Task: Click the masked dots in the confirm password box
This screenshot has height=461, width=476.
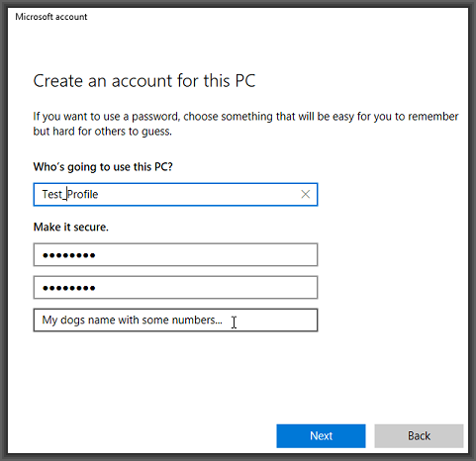Action: [x=69, y=288]
